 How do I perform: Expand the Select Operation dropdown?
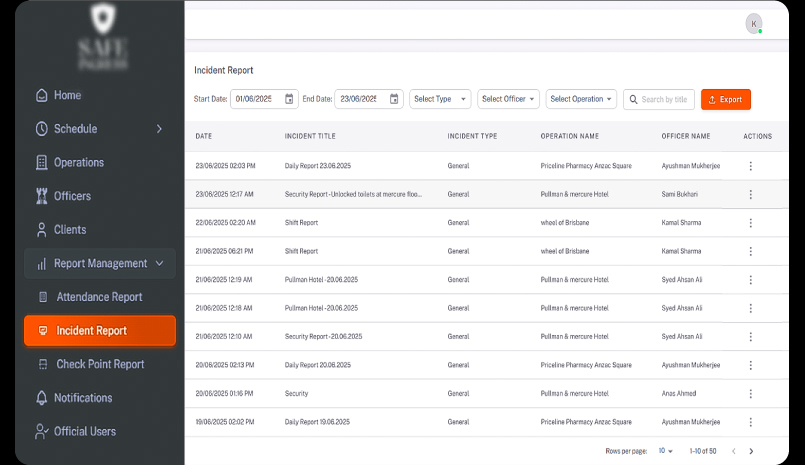(x=581, y=99)
